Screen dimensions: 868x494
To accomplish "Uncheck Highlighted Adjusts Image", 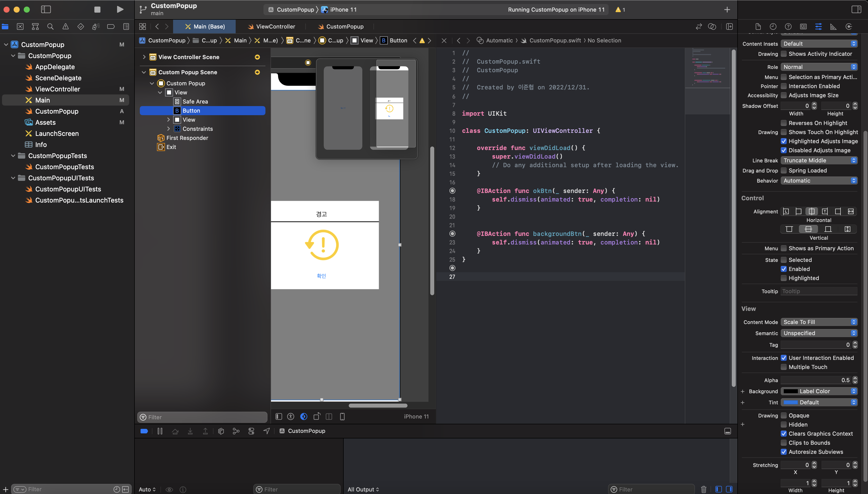I will [x=784, y=141].
